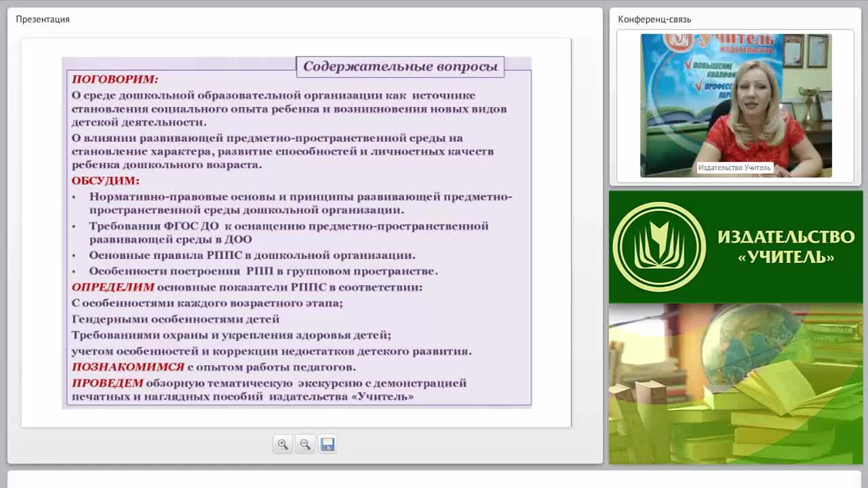This screenshot has height=488, width=868.
Task: Click the red 'ПОЗНАКОМИМСЯ' word
Action: (x=128, y=367)
